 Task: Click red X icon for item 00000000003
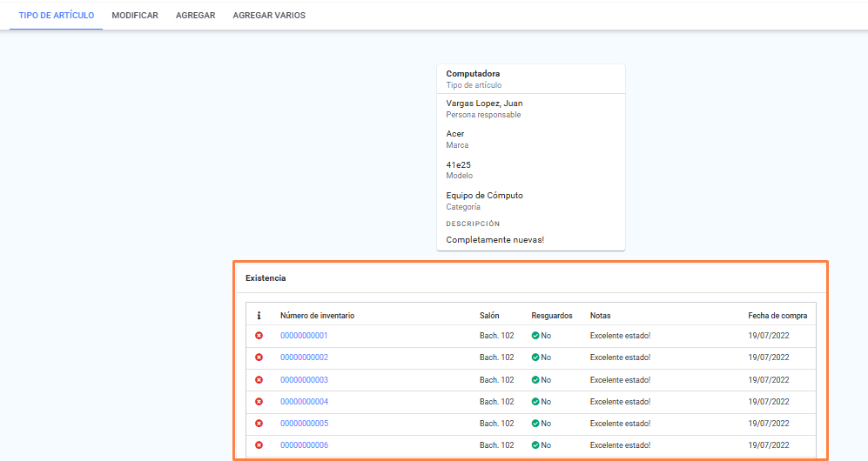click(x=259, y=380)
